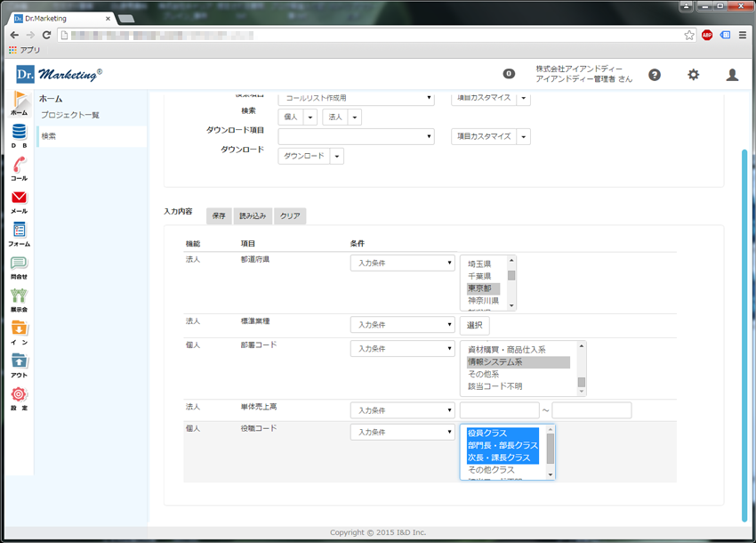
Task: Click the Call phone icon
Action: pyautogui.click(x=19, y=166)
